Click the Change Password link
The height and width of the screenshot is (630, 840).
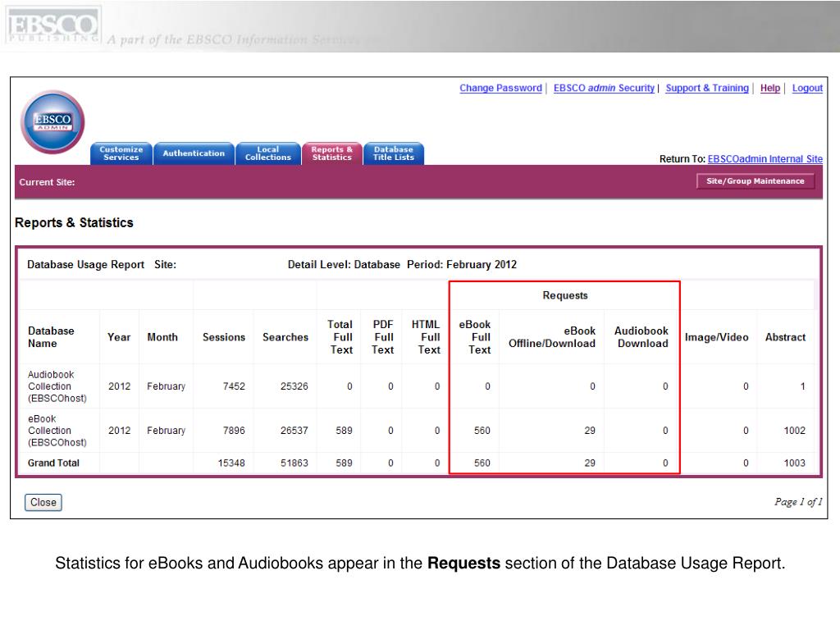501,88
